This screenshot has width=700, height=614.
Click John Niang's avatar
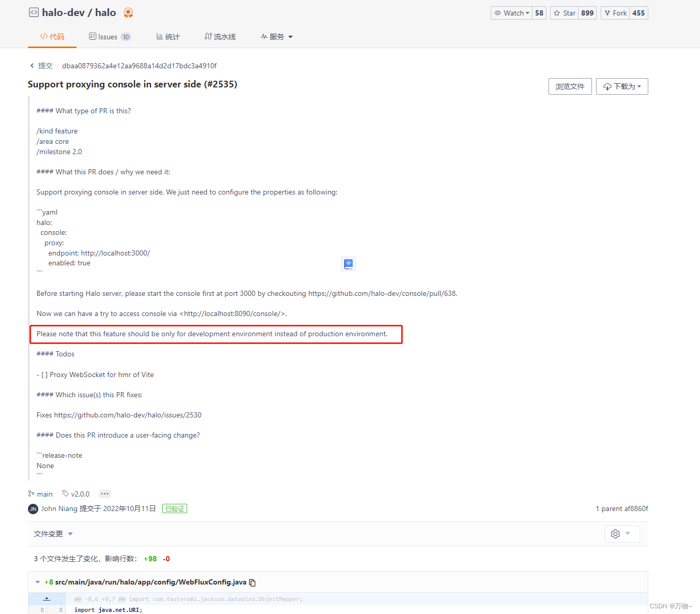[33, 508]
